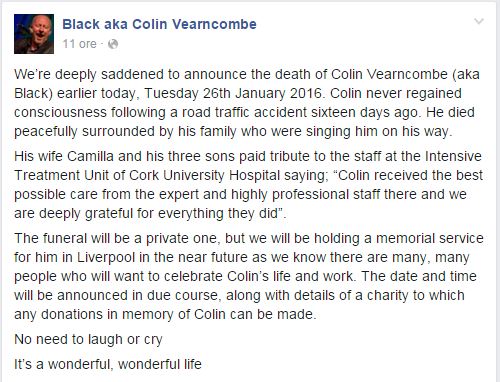Click the funeral and memorial service paragraph
Viewport: 500px width, 382px height.
click(x=249, y=276)
